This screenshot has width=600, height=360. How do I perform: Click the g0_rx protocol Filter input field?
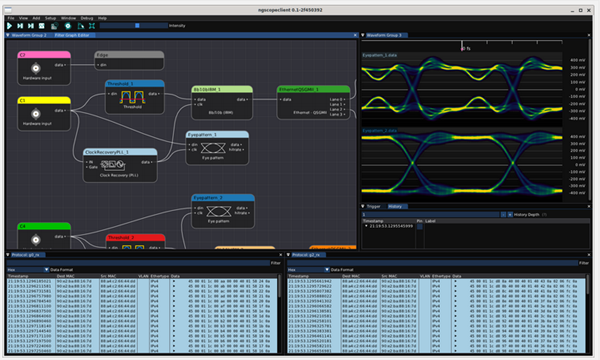(x=138, y=263)
